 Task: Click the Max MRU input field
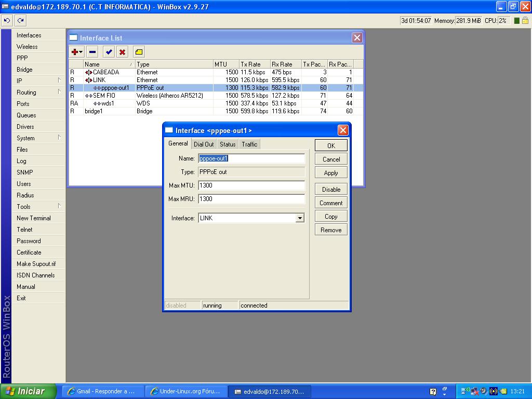[x=251, y=199]
